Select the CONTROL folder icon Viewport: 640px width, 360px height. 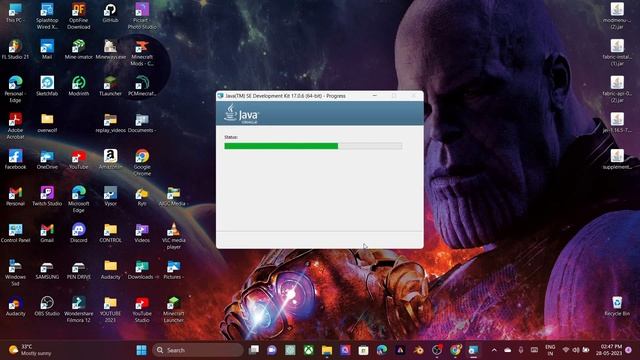(x=110, y=233)
